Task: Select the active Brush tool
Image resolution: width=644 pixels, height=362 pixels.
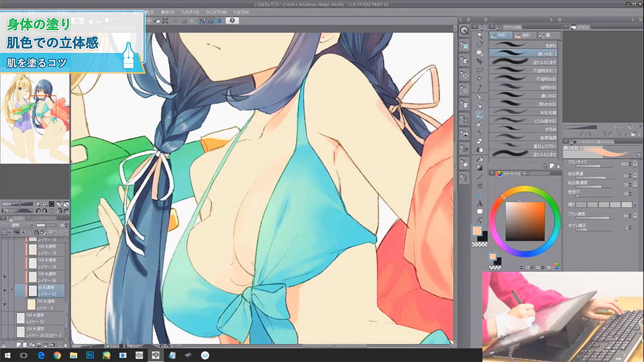Action: 479,115
